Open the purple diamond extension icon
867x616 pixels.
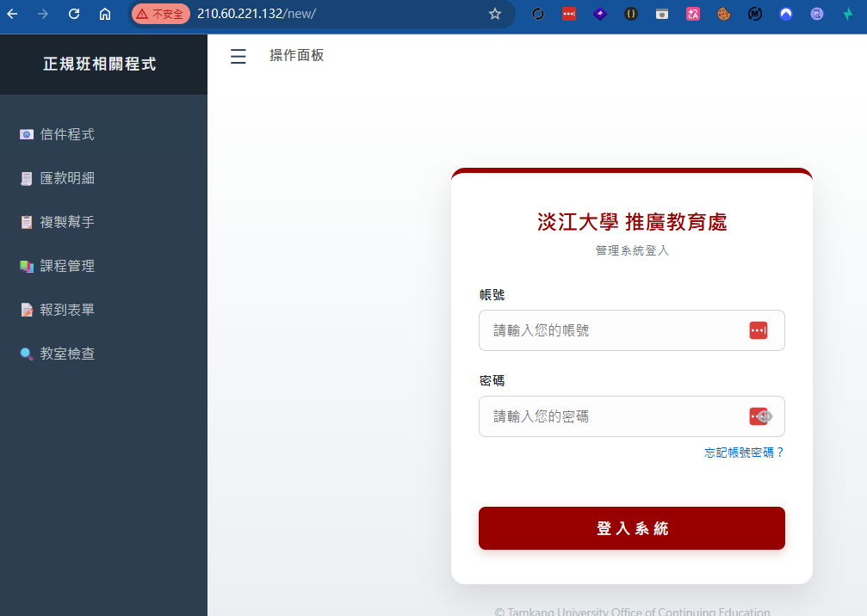[x=600, y=14]
